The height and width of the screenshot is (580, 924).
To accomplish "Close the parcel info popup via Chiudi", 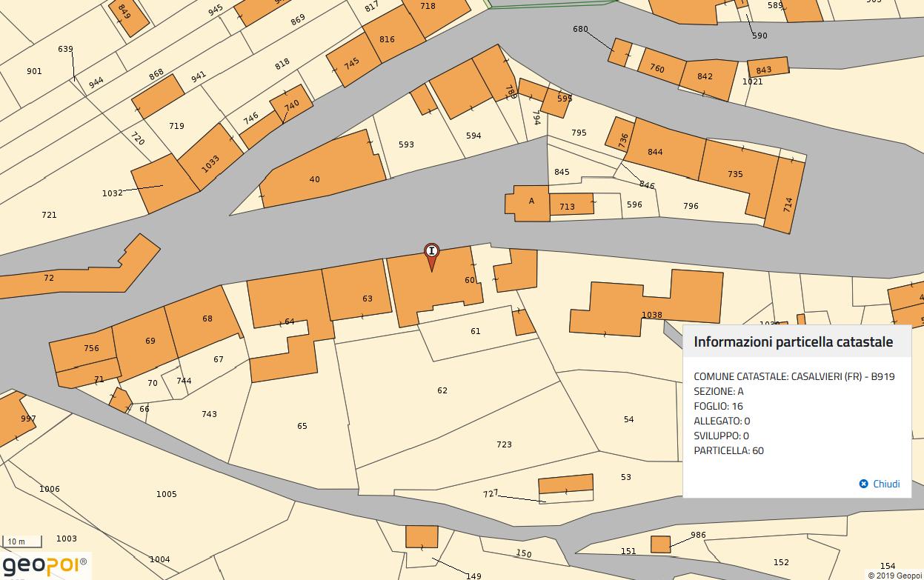I will [x=880, y=484].
